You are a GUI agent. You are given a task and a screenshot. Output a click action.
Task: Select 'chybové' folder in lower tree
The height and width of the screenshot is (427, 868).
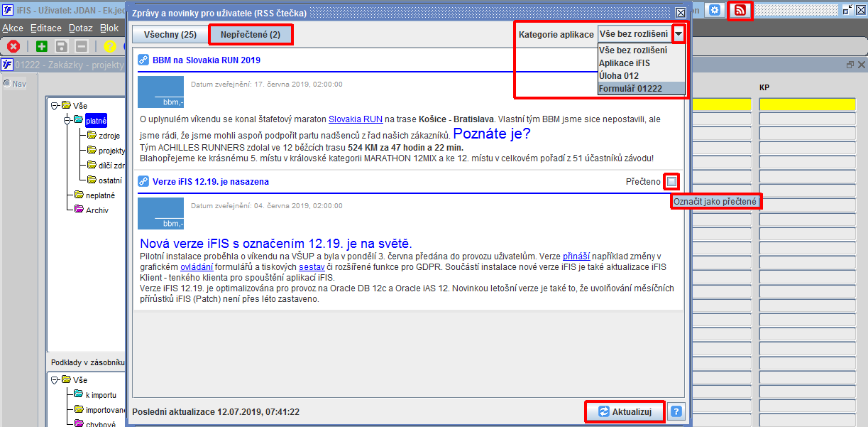pyautogui.click(x=101, y=425)
